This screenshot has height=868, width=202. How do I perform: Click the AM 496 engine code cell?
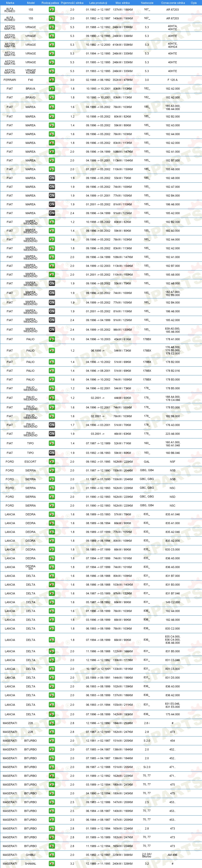tap(172, 855)
